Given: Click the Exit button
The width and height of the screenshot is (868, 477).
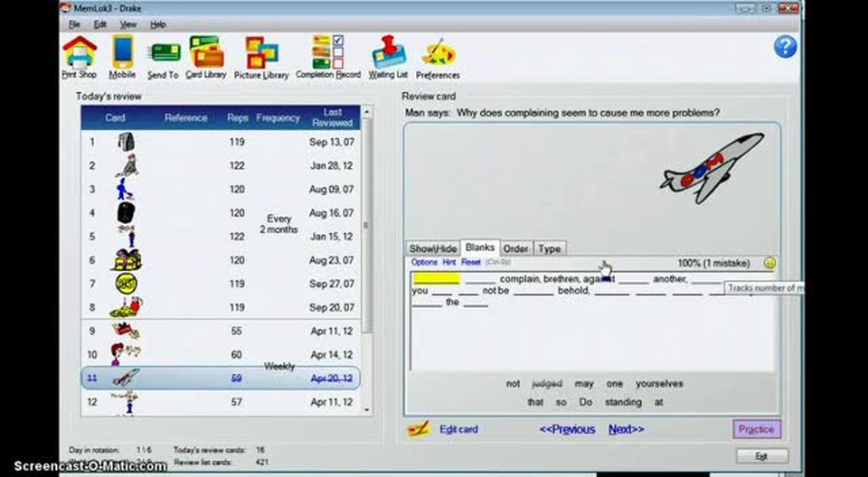Looking at the screenshot, I should click(761, 456).
